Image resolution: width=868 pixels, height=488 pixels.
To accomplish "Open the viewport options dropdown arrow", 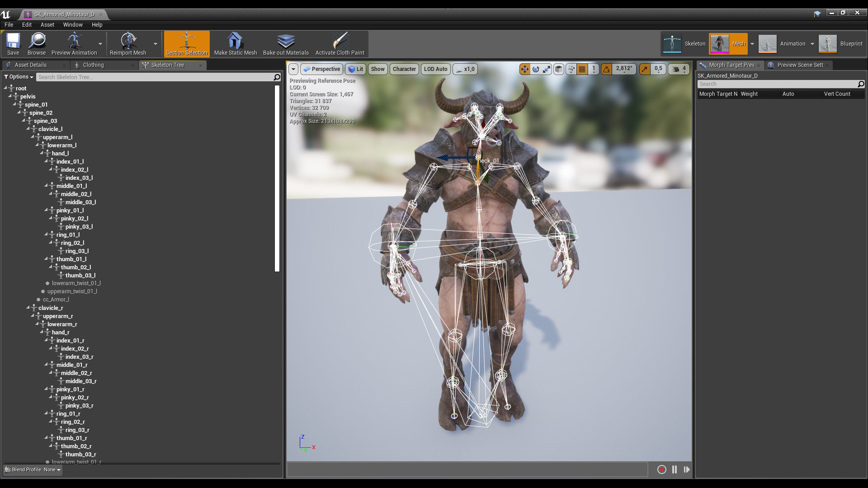I will click(293, 69).
